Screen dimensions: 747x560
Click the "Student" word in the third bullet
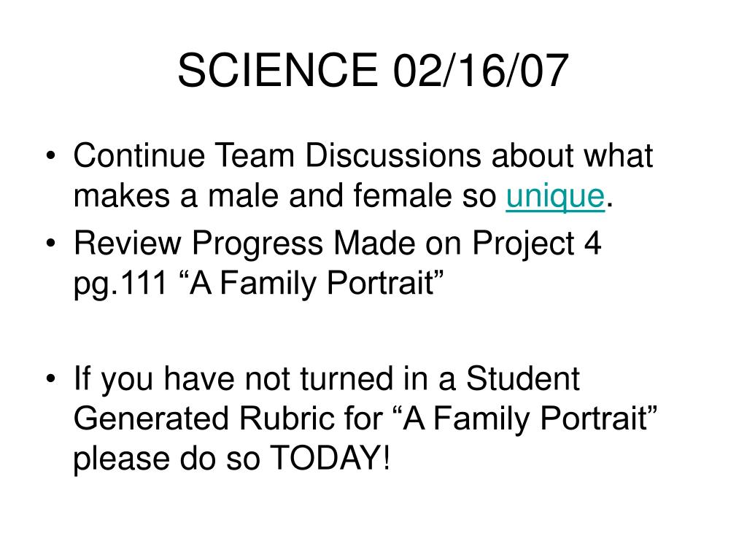[522, 379]
